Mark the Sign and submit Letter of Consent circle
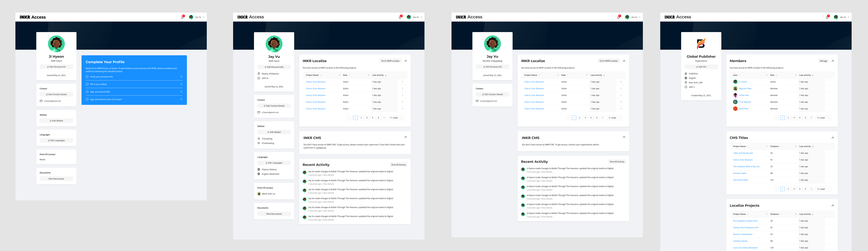The image size is (868, 251). point(87,99)
